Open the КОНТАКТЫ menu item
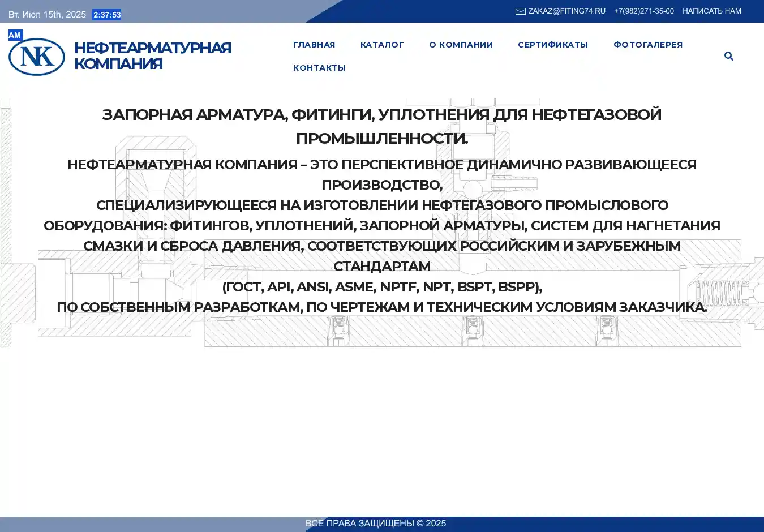The width and height of the screenshot is (764, 532). point(319,68)
